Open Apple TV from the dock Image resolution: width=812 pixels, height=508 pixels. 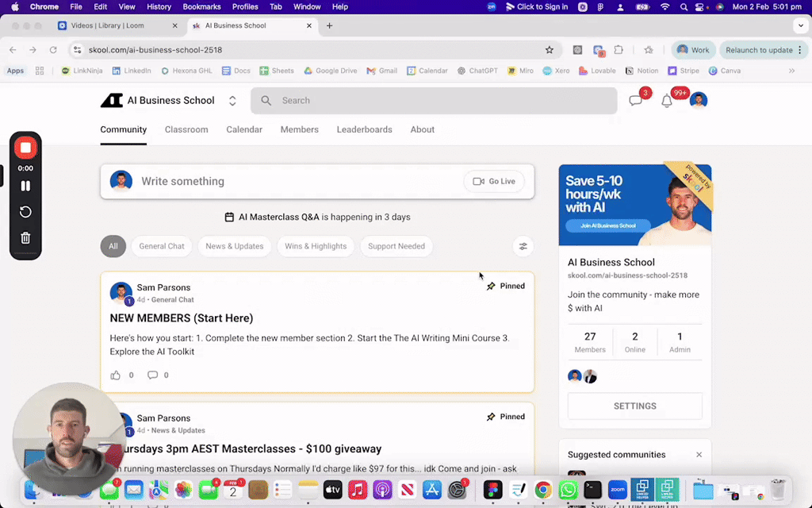332,489
